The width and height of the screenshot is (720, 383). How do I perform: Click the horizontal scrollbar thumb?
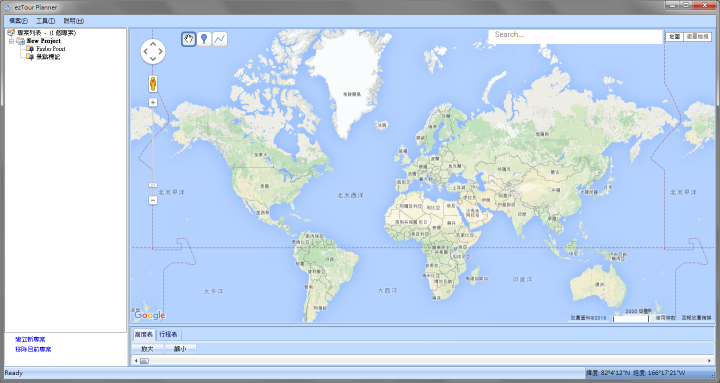pos(144,361)
